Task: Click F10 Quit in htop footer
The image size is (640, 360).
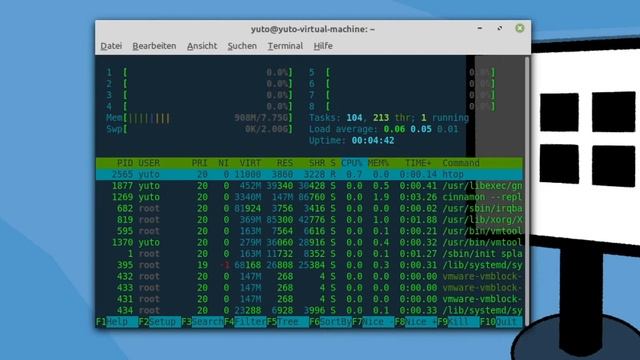Action: coord(501,322)
